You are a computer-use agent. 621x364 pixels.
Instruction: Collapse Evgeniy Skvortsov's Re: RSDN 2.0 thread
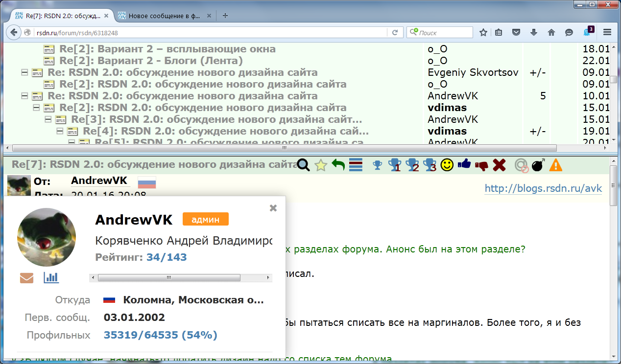24,72
